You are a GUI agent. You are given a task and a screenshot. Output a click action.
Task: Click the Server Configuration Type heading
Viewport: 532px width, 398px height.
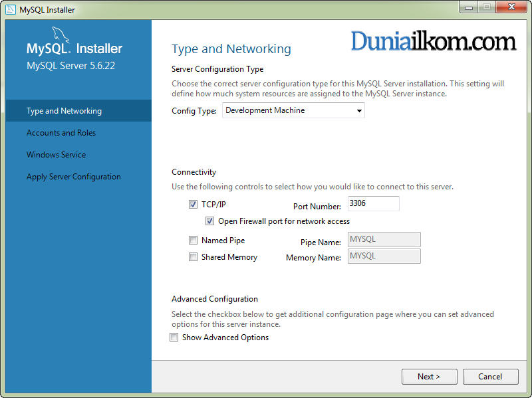[217, 69]
